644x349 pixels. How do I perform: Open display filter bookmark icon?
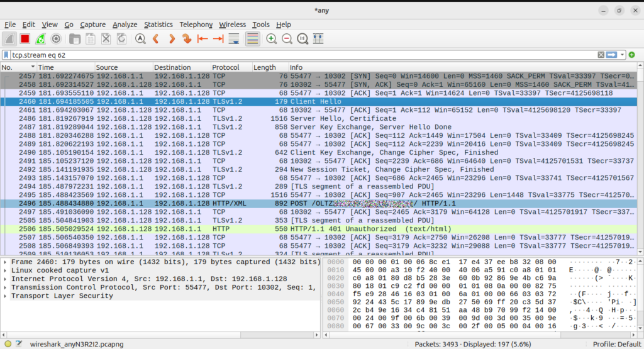tap(6, 55)
